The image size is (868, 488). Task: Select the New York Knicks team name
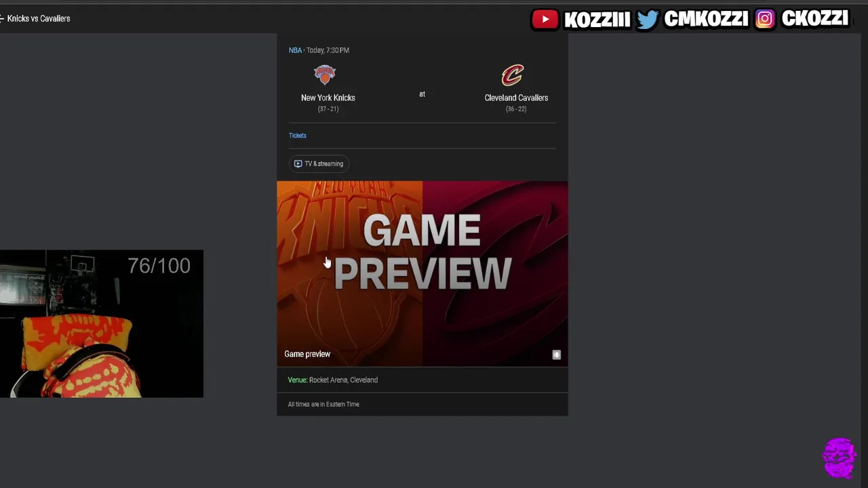[328, 98]
